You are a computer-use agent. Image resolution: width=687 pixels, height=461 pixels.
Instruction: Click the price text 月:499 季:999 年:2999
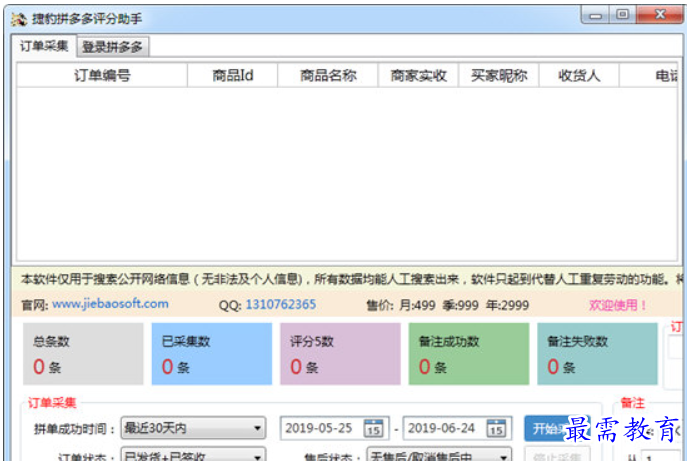coord(464,305)
